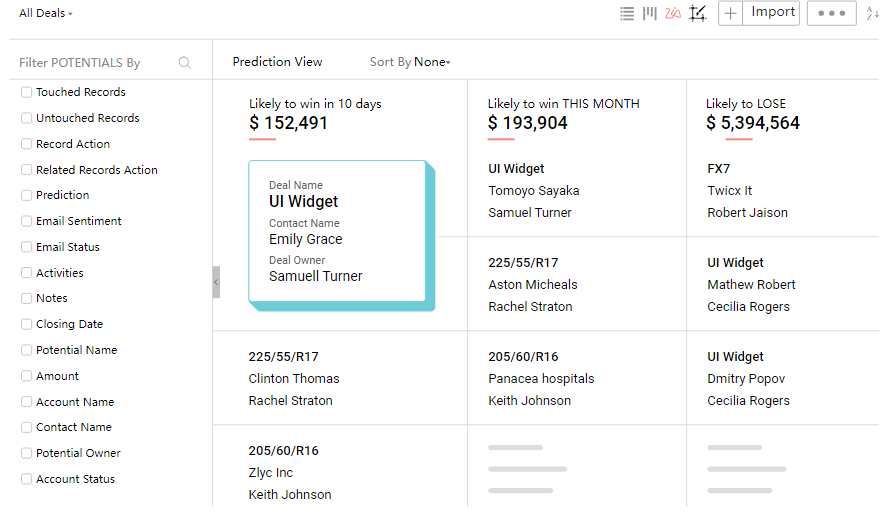This screenshot has height=521, width=893.
Task: Switch to kanban view icon
Action: (x=650, y=13)
